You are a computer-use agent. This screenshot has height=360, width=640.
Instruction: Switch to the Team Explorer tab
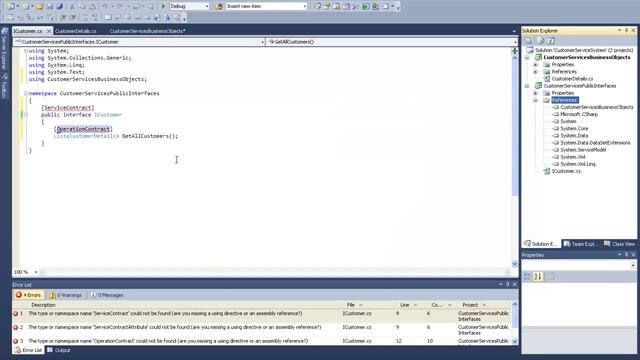(x=581, y=244)
